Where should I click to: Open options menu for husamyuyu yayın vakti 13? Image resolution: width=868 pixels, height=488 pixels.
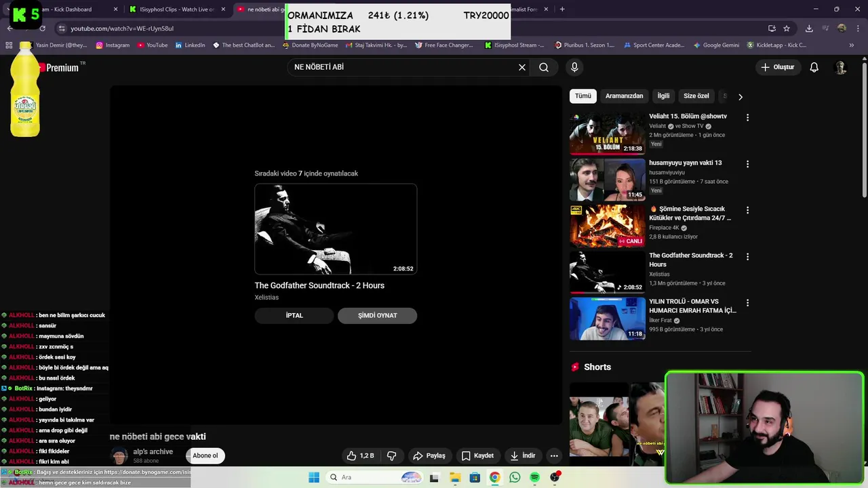pyautogui.click(x=747, y=164)
